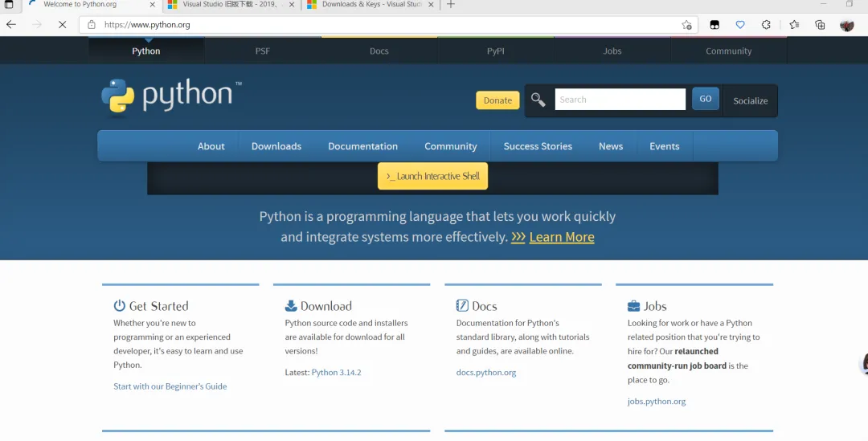The height and width of the screenshot is (441, 868).
Task: Open the PSF top navigation tab
Action: click(262, 51)
